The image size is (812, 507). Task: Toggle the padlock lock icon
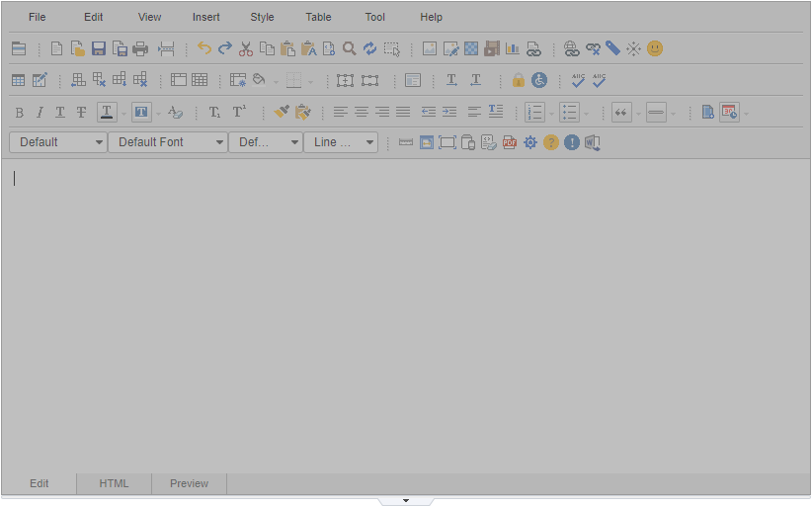click(x=519, y=80)
